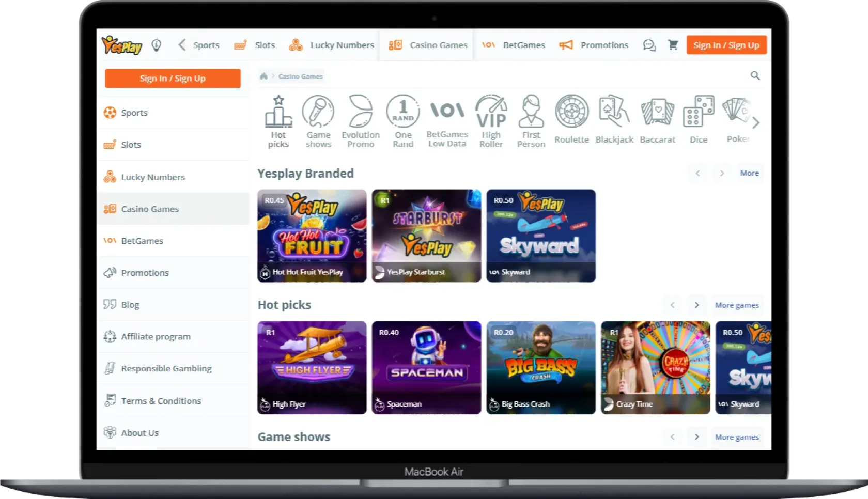Open Slots in top navigation

click(255, 45)
